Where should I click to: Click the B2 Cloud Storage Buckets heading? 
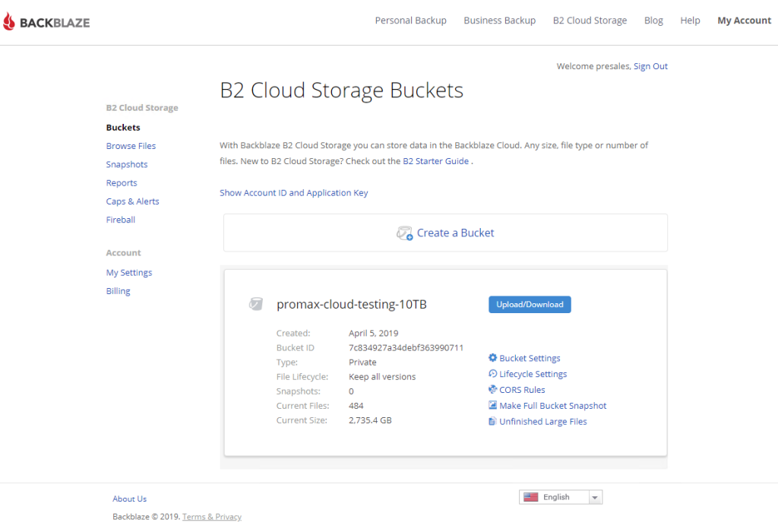click(341, 90)
